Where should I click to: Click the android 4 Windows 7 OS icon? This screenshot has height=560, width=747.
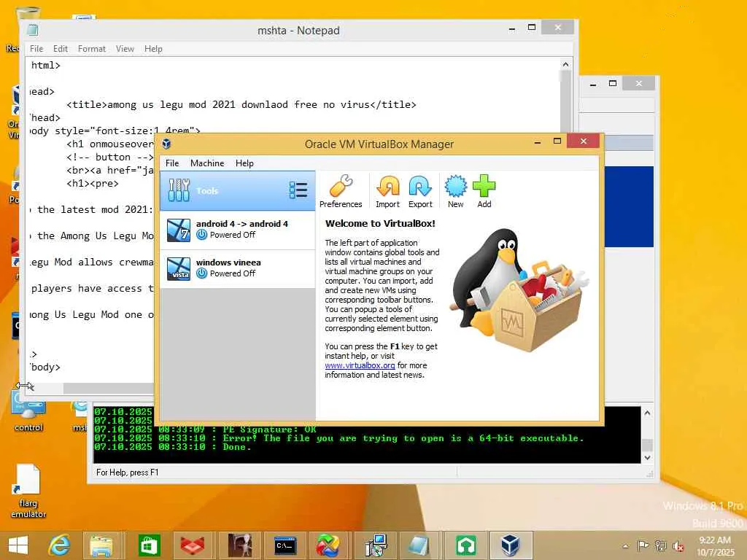click(179, 230)
